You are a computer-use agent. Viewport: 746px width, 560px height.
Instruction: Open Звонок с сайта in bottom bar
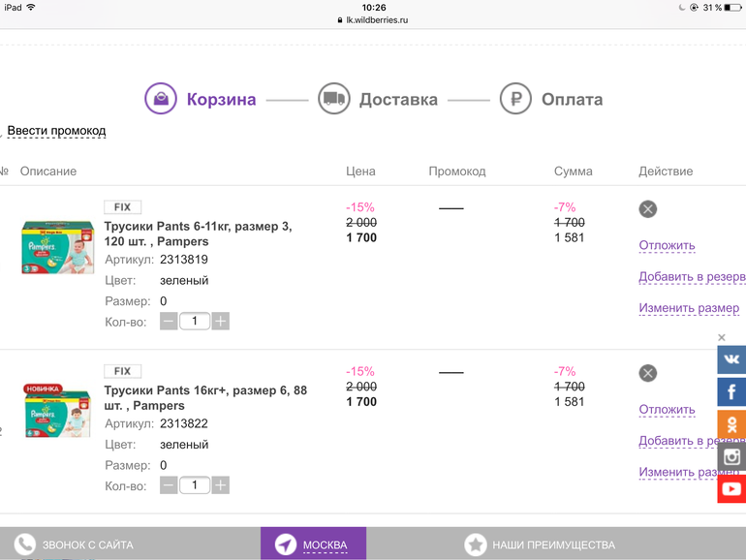click(x=74, y=544)
